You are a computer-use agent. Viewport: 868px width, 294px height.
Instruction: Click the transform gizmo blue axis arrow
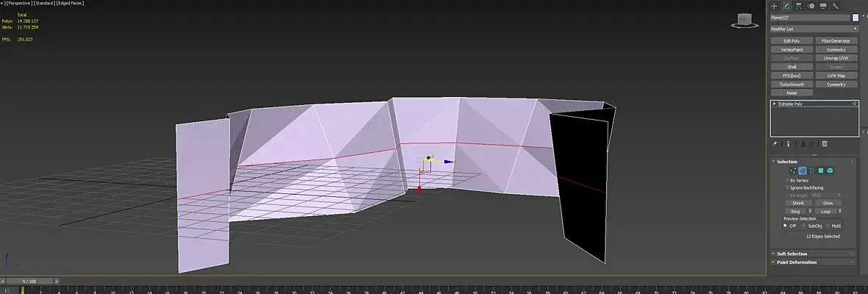(449, 162)
